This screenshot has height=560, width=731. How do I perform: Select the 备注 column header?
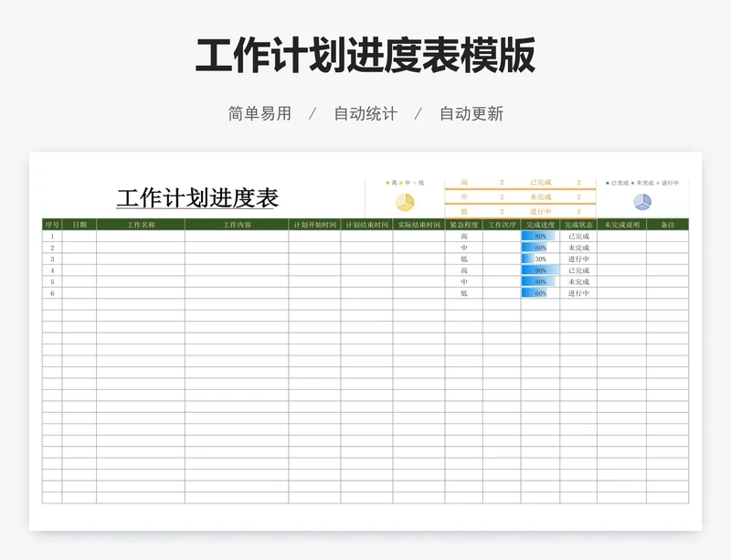(668, 225)
